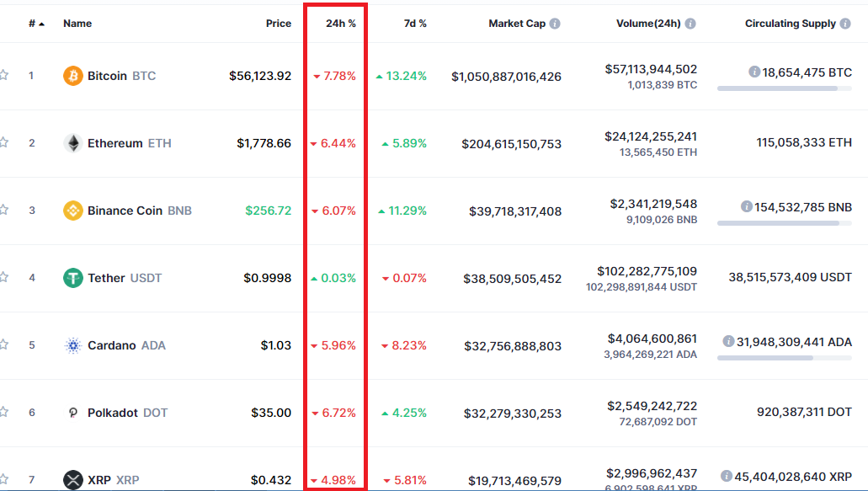Sort the table by 7d % column
Screen dimensions: 868x491
click(x=415, y=24)
